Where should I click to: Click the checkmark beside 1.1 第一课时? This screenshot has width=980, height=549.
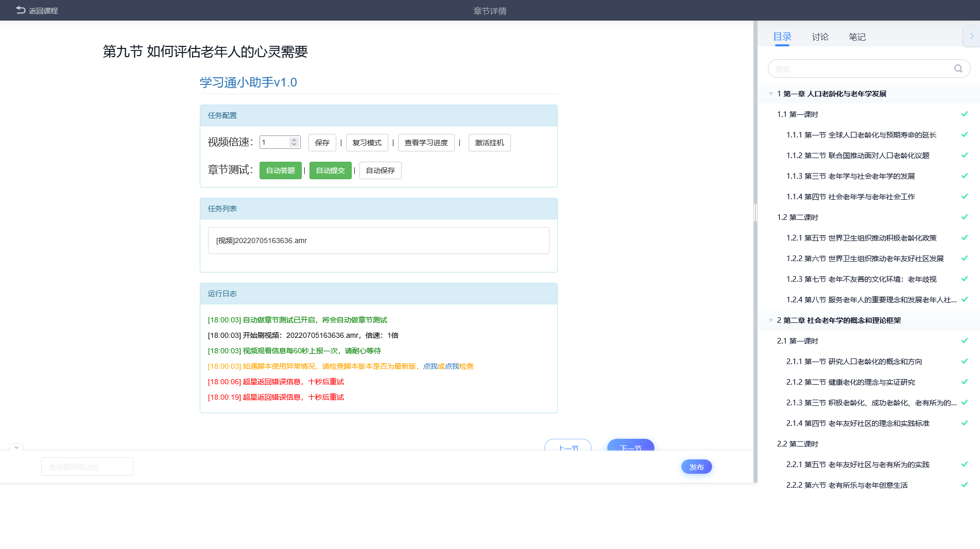964,114
